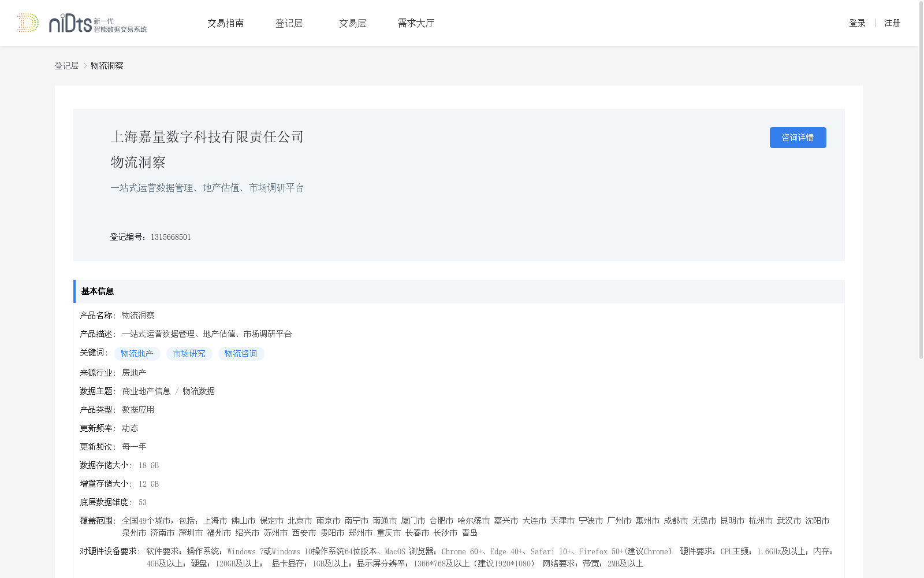This screenshot has height=578, width=924.
Task: Click the 对硬件设备要求 label
Action: click(x=110, y=551)
